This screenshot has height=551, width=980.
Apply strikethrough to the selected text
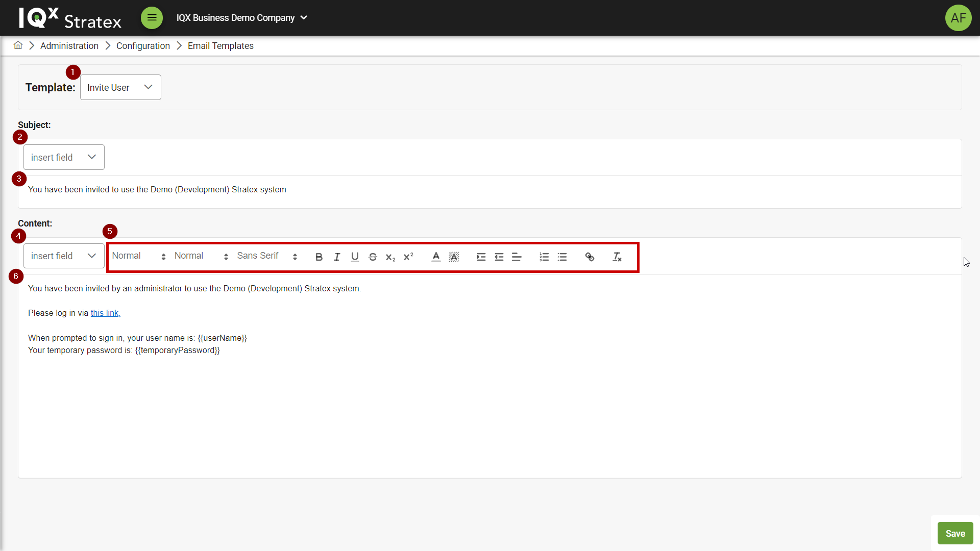pyautogui.click(x=373, y=257)
